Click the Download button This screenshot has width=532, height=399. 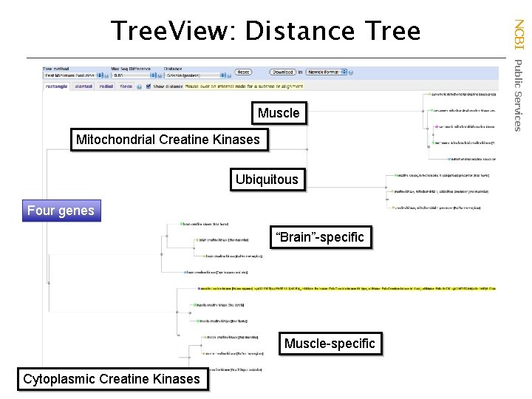(282, 72)
